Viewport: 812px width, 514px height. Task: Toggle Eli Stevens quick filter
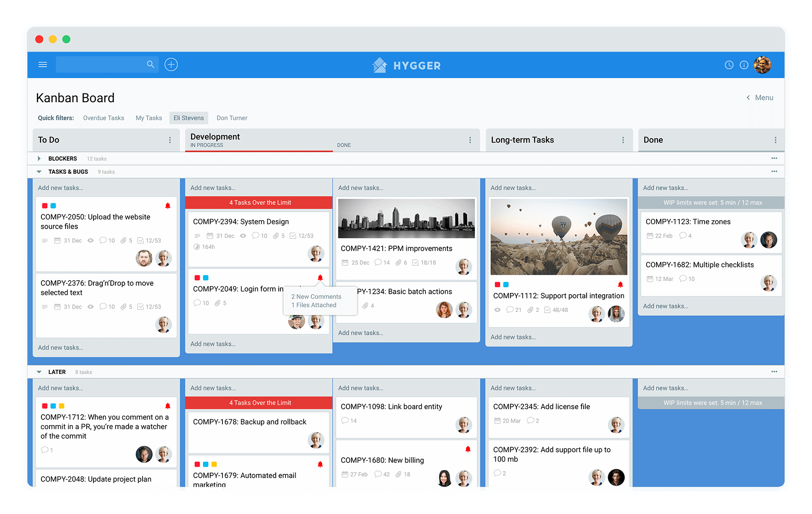click(x=188, y=118)
